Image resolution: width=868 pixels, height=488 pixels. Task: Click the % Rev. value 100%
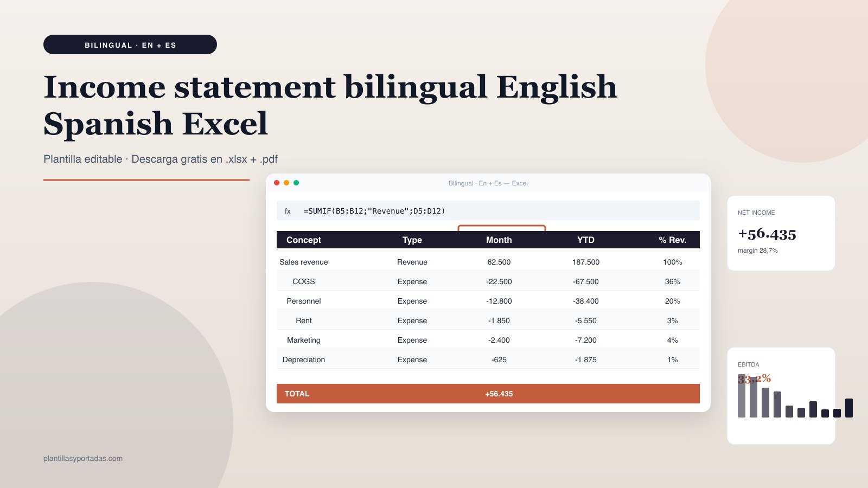point(673,262)
